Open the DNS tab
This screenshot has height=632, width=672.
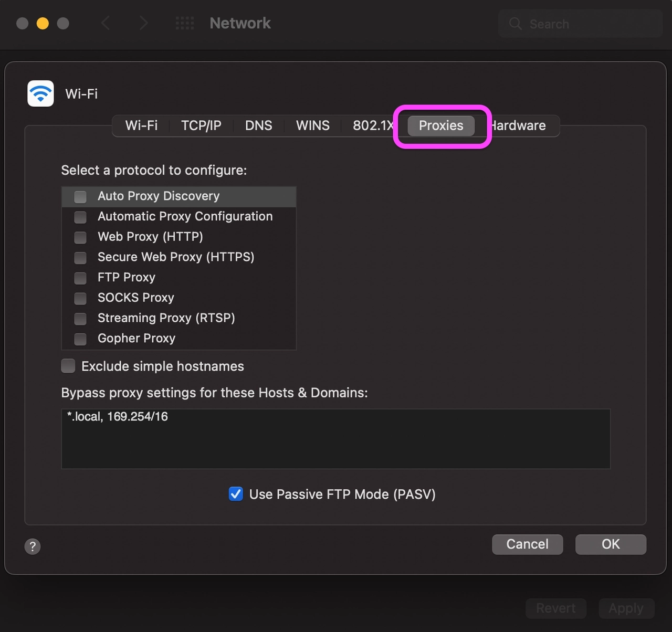258,125
